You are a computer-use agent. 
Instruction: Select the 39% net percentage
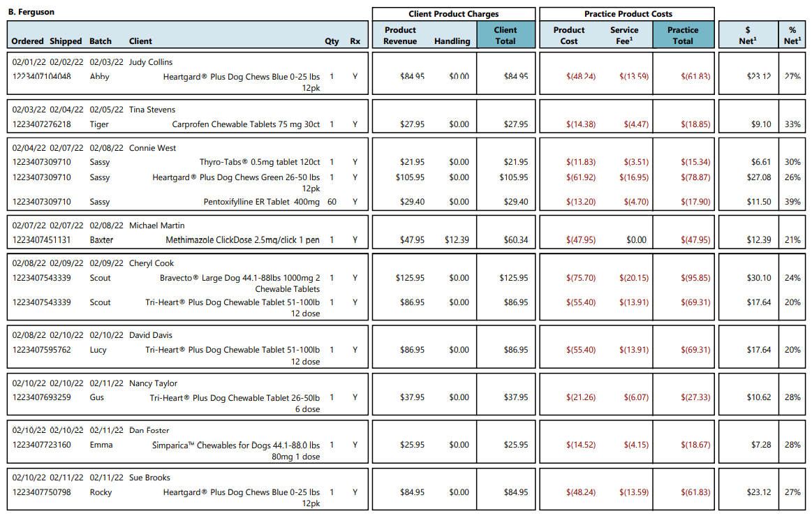pyautogui.click(x=792, y=202)
